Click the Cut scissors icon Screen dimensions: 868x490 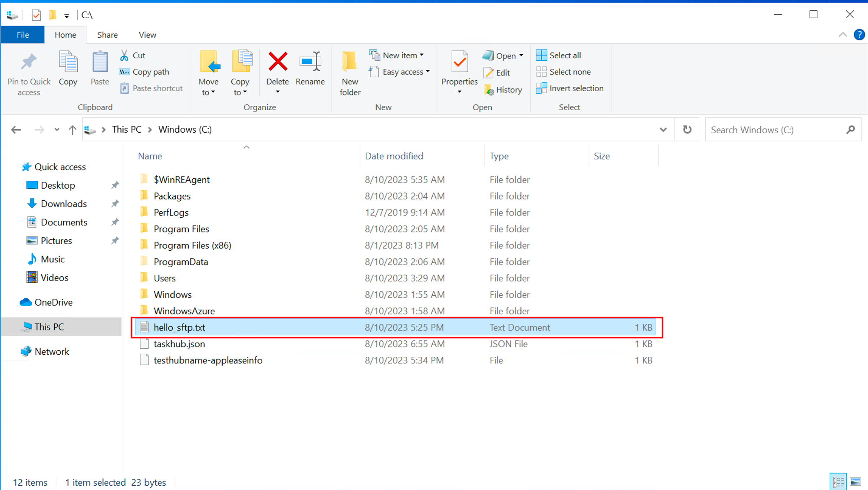[x=125, y=56]
